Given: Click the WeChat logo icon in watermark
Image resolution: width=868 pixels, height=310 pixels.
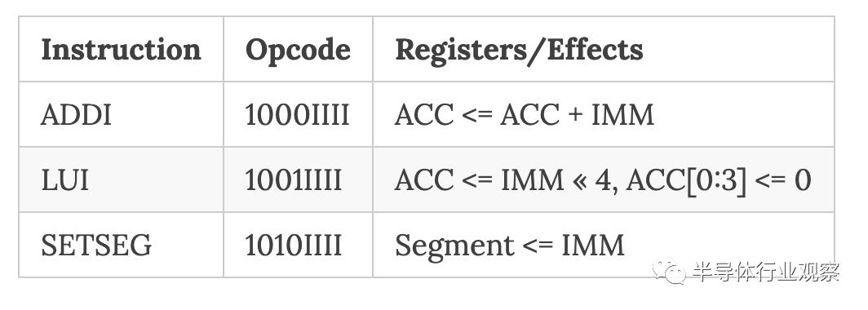Looking at the screenshot, I should [x=669, y=271].
